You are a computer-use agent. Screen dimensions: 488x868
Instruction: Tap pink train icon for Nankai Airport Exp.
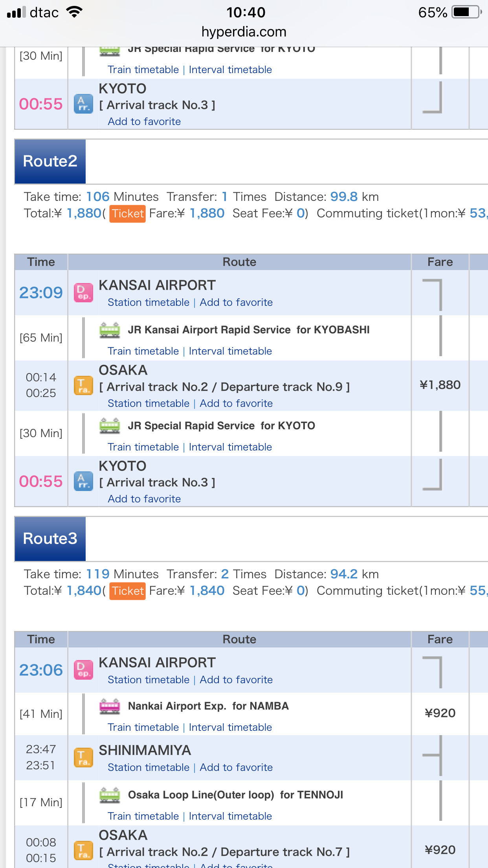[110, 706]
